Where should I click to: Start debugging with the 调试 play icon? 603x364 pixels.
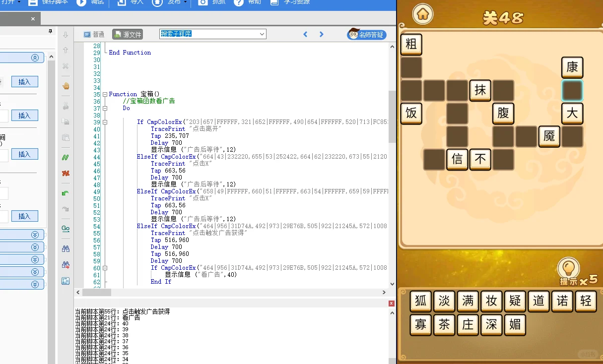tap(81, 2)
